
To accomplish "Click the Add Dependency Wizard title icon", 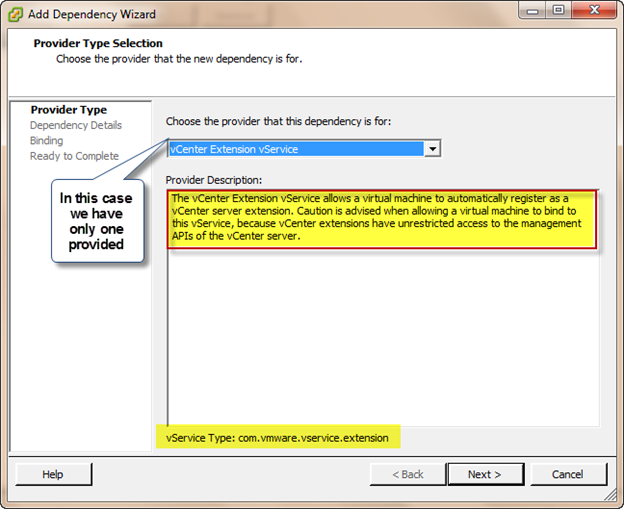I will click(16, 14).
